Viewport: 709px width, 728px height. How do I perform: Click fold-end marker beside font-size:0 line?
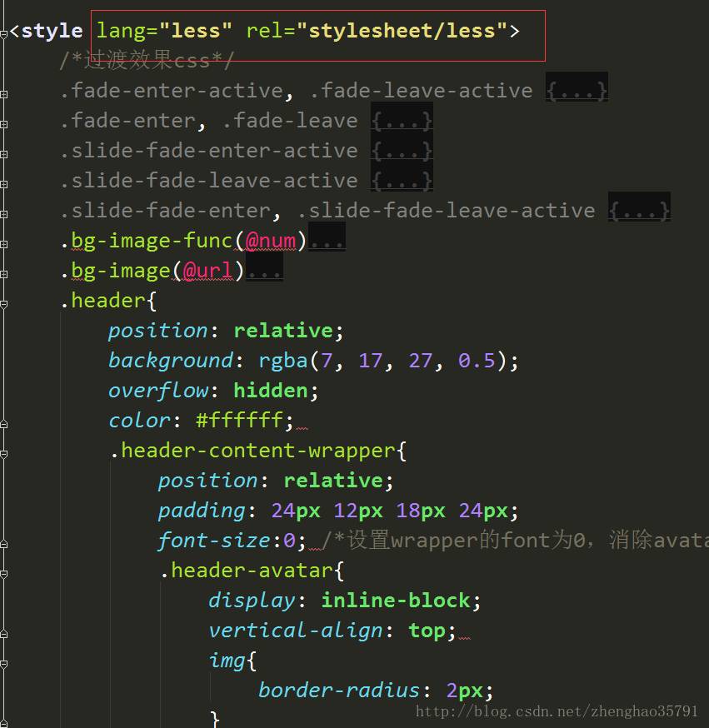pyautogui.click(x=3, y=544)
